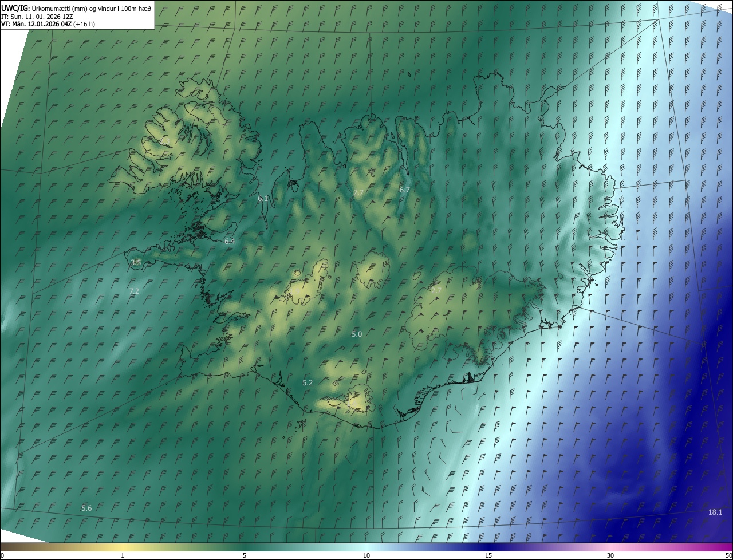Click the 5 tick on the color scale
This screenshot has width=733, height=560.
245,556
